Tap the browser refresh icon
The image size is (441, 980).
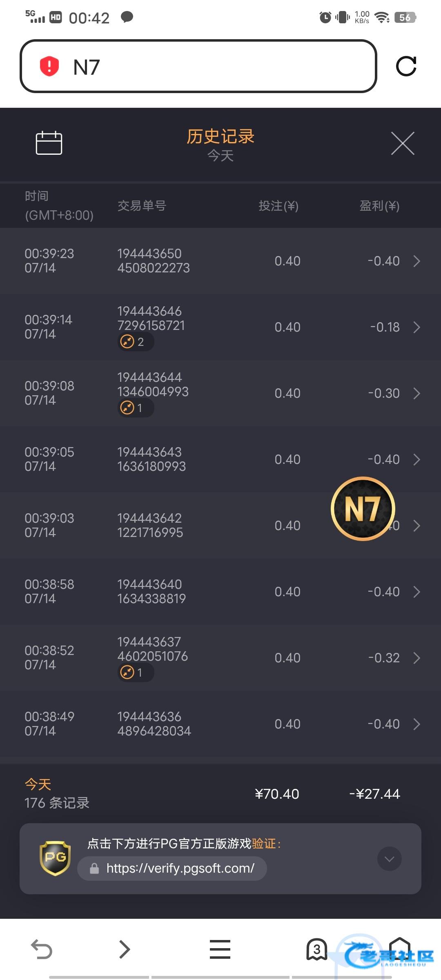(406, 66)
